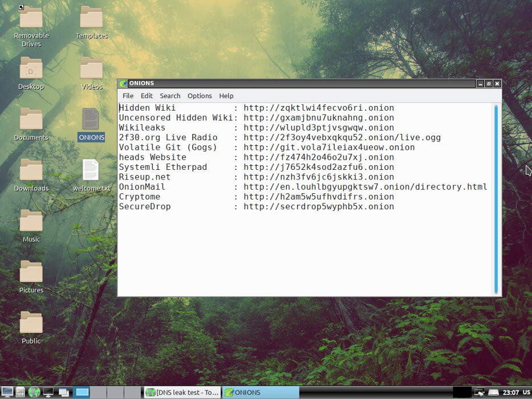Click the 23:07 clock in the tray

pos(511,392)
